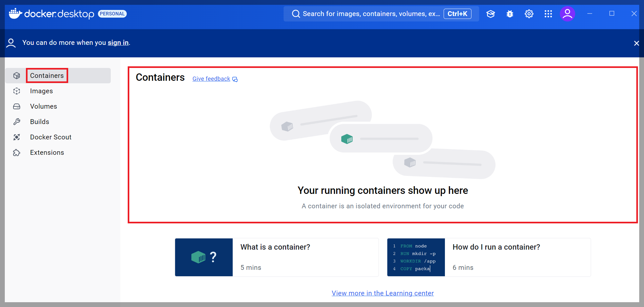Click the Volumes drive icon in sidebar
Screen dimensions: 644x307
click(x=17, y=106)
